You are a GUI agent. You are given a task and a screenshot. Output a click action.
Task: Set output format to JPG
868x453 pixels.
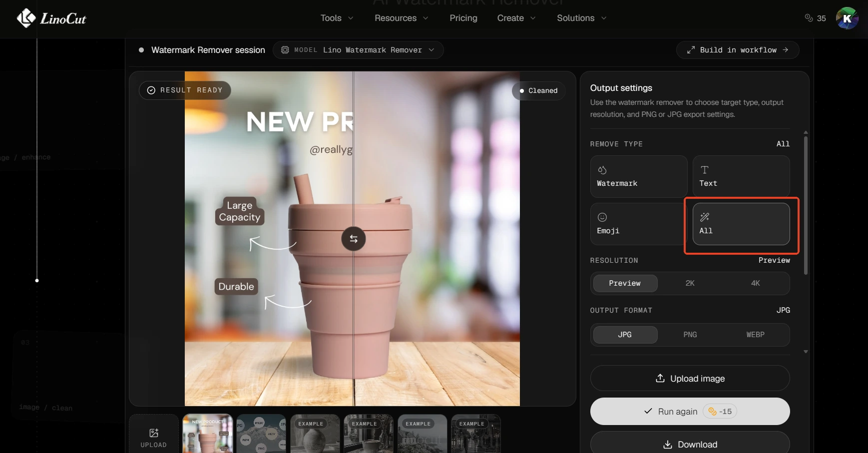pos(625,335)
